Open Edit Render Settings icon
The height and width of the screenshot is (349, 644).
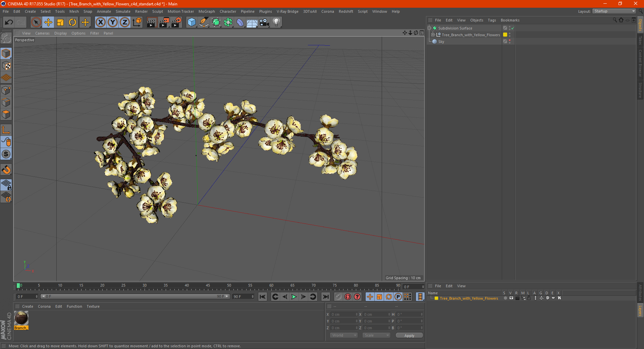coord(176,22)
